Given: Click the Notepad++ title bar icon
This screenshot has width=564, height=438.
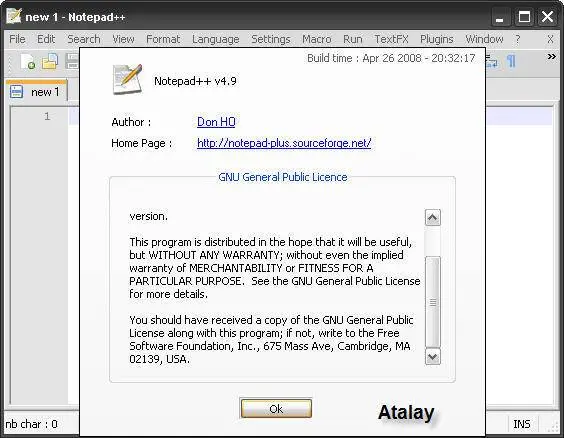Looking at the screenshot, I should (x=14, y=16).
